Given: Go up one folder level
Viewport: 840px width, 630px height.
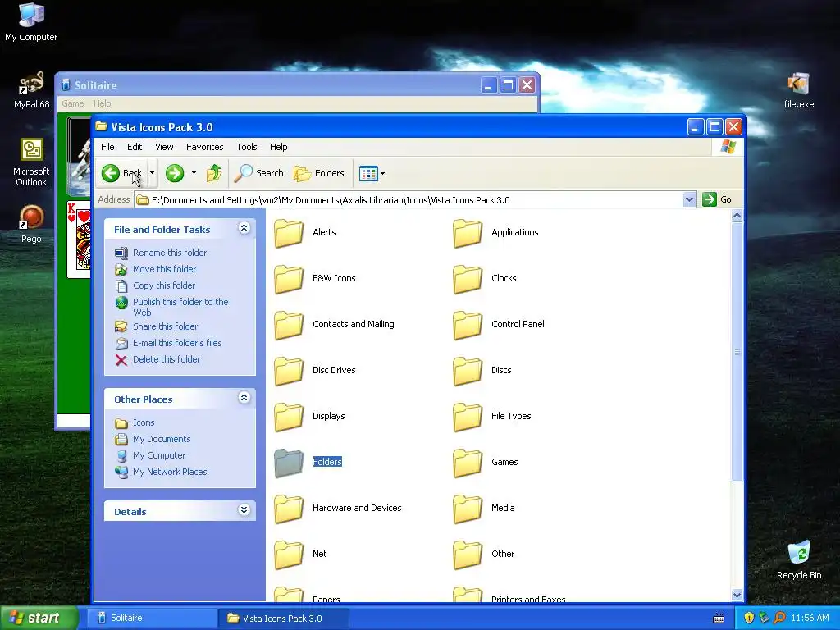Looking at the screenshot, I should [x=214, y=173].
